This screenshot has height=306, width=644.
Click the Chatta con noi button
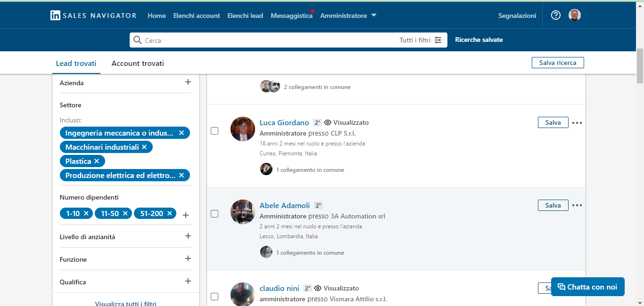coord(588,287)
